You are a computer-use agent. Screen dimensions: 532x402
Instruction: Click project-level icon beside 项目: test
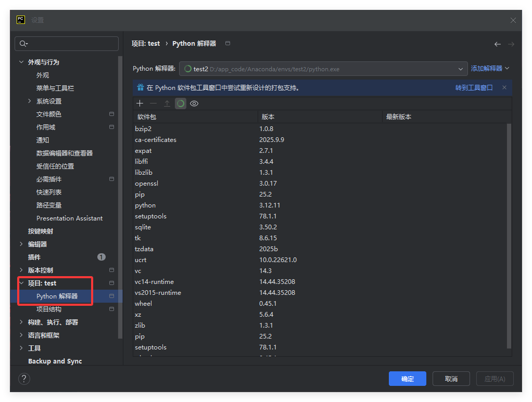(x=111, y=283)
